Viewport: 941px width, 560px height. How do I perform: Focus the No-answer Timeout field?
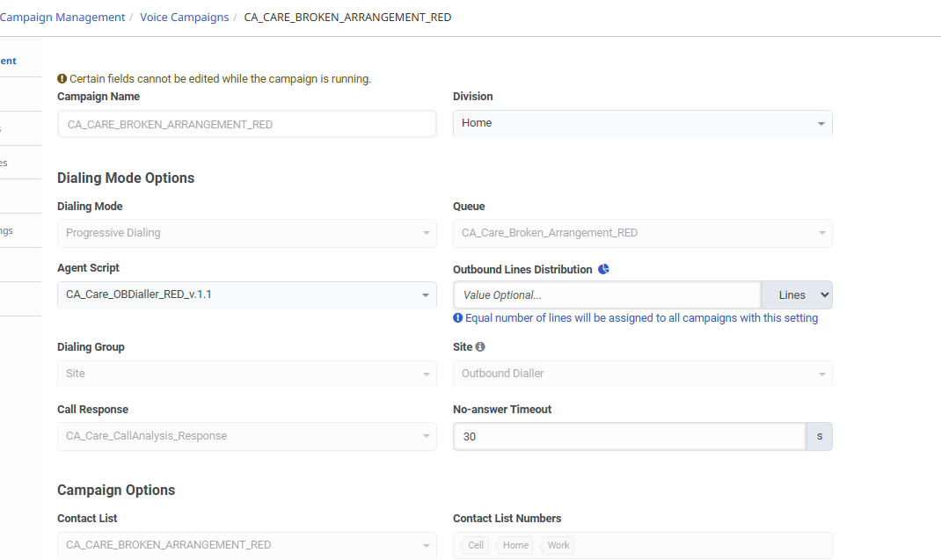629,436
